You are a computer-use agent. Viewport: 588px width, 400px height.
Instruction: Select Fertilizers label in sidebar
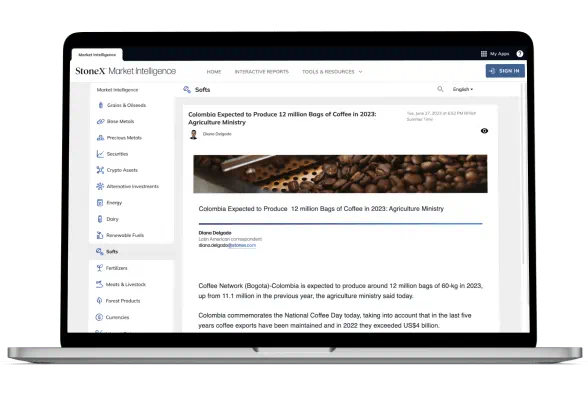tap(117, 268)
